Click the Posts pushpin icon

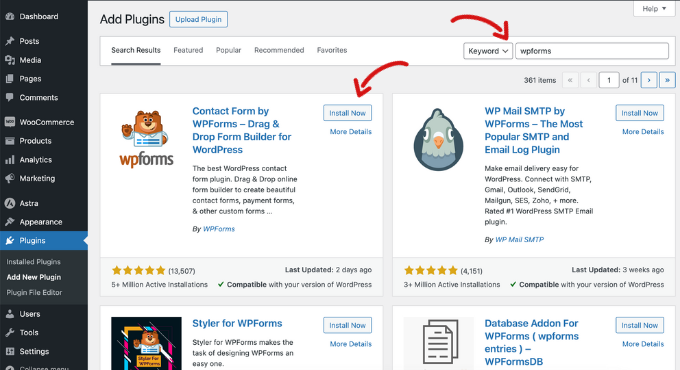10,41
